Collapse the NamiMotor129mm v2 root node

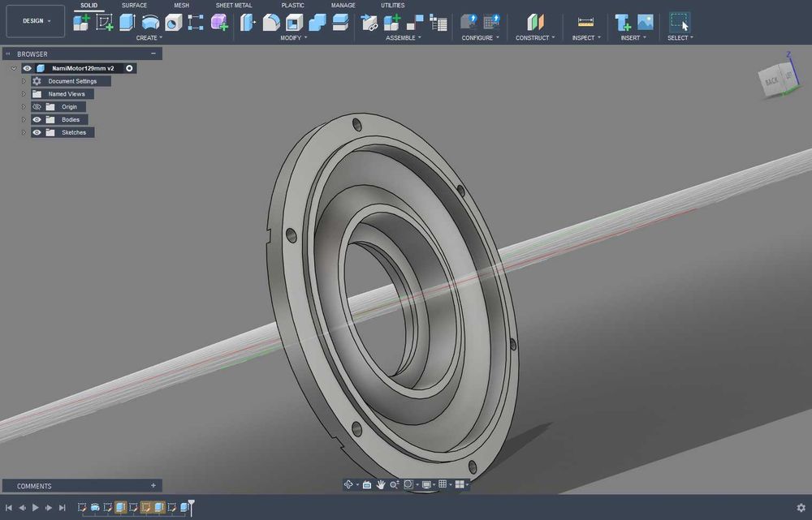14,68
